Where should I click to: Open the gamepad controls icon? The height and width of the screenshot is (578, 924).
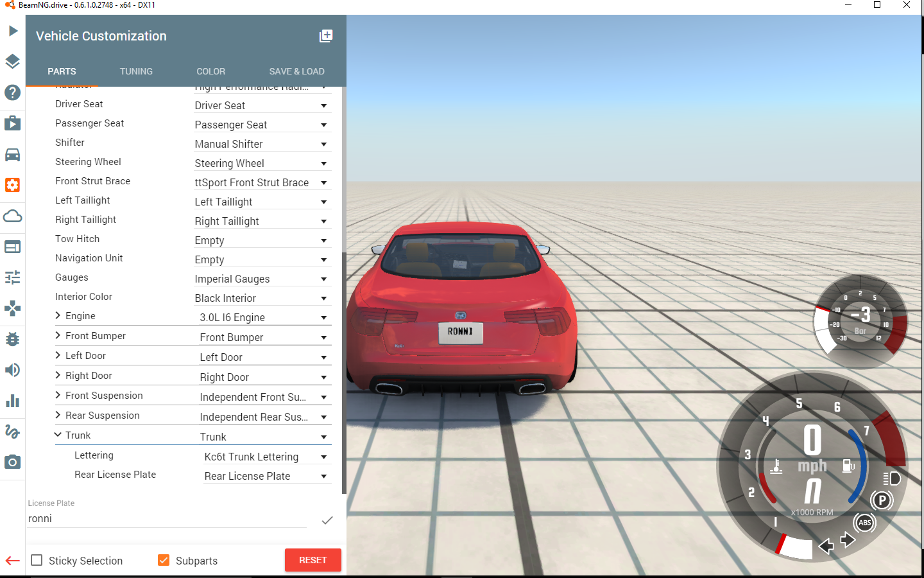click(x=13, y=308)
